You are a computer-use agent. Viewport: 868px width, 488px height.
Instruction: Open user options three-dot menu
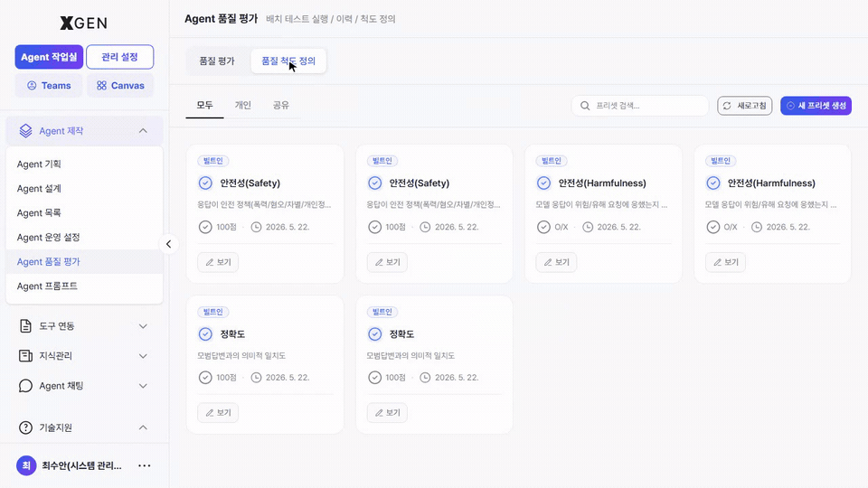145,465
